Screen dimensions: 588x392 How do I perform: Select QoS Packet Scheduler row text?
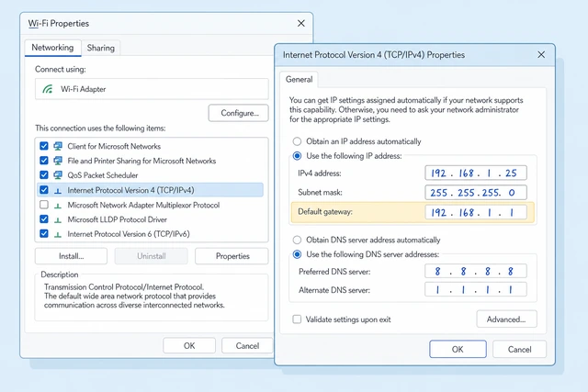[103, 175]
